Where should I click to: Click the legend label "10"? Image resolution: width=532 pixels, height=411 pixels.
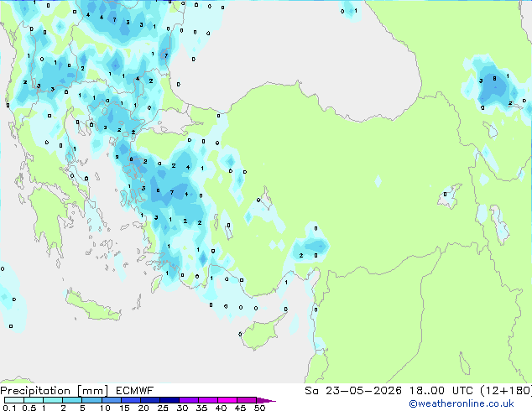(105, 408)
